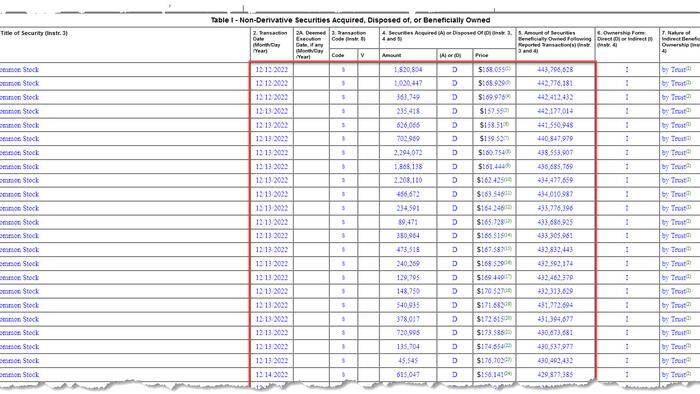Click the 12/14/2022 transaction date
Screen dimensions: 700x394
271,375
